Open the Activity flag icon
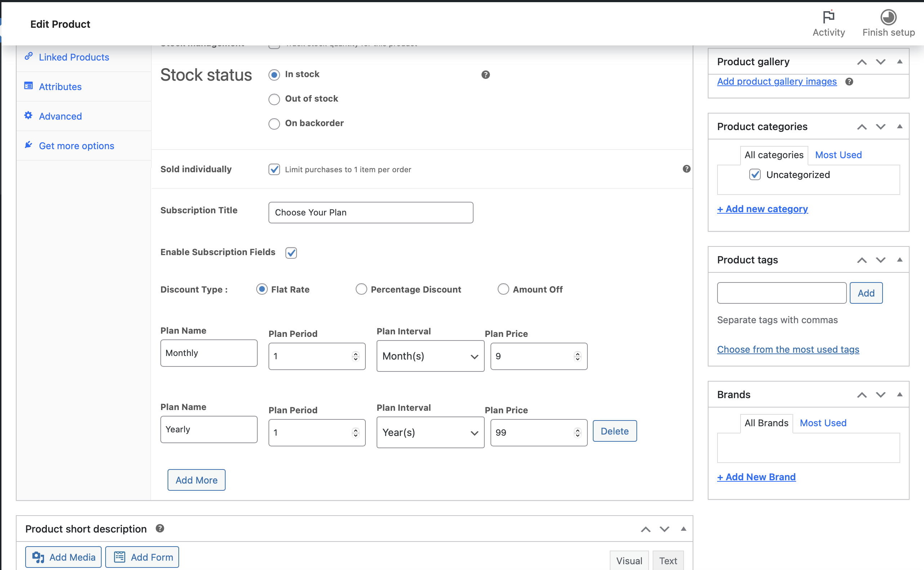This screenshot has height=570, width=924. [x=828, y=17]
